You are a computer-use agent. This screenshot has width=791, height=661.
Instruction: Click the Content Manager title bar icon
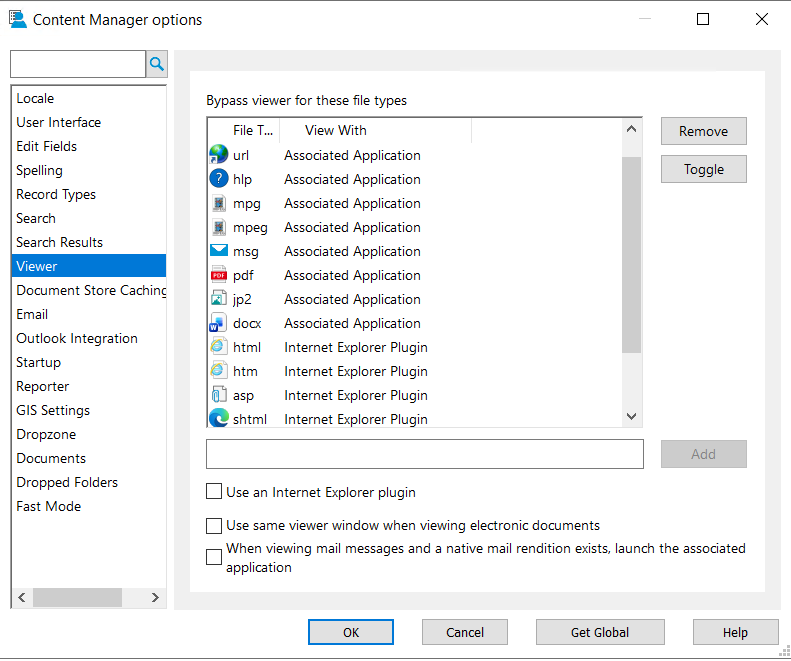18,20
